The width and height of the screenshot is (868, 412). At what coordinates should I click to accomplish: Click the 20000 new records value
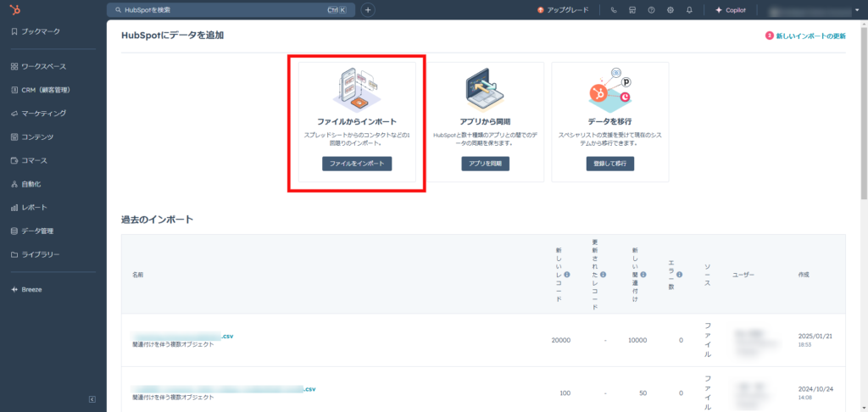(x=561, y=341)
